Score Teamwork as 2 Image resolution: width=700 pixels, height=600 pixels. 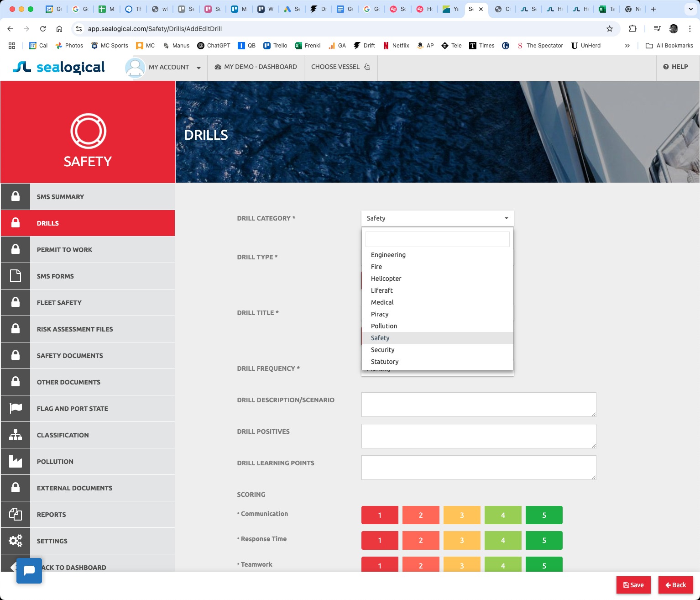coord(421,564)
